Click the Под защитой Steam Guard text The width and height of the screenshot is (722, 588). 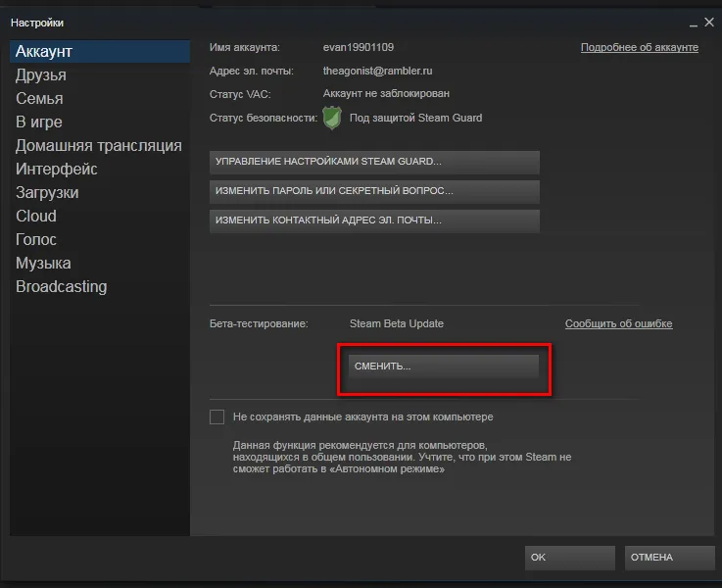coord(415,118)
